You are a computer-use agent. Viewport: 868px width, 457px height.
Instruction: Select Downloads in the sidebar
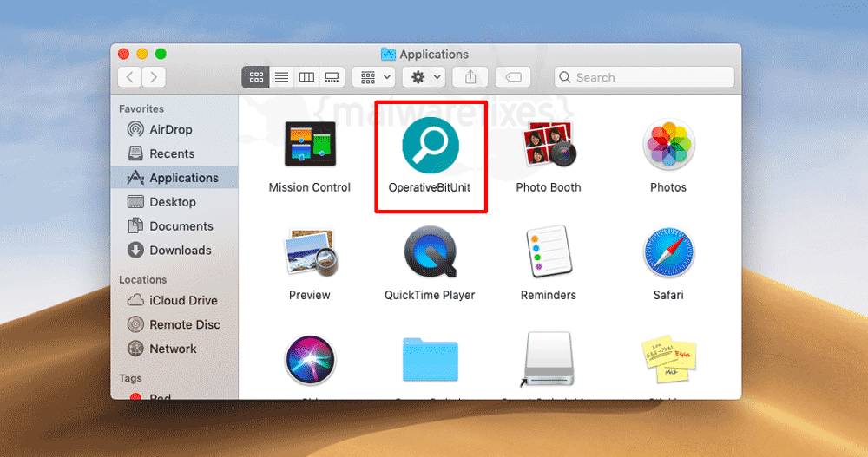[x=174, y=251]
